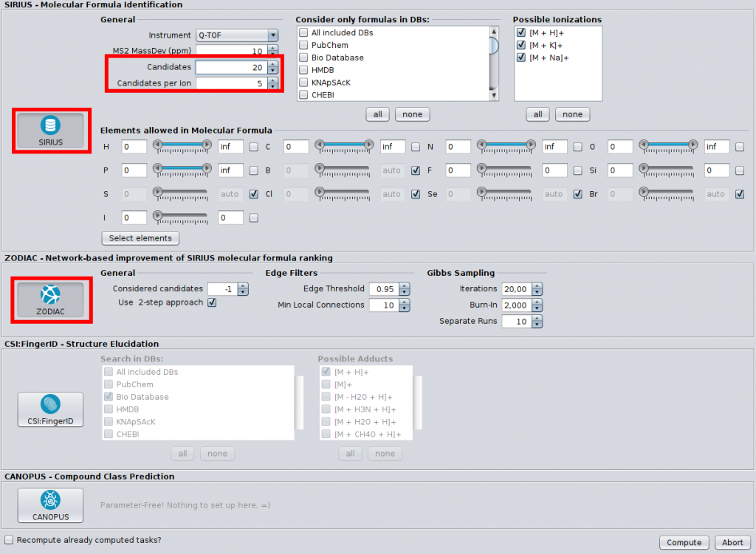Click the hydrogen (H) range slider
This screenshot has width=756, height=554.
(x=182, y=147)
